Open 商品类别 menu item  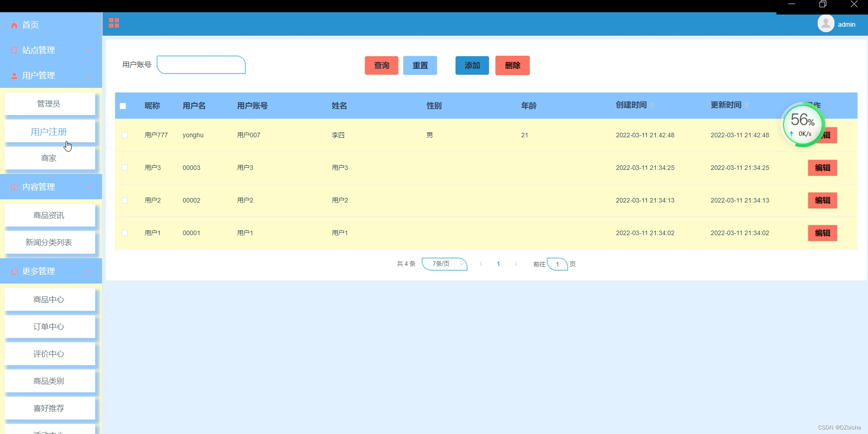coord(50,381)
